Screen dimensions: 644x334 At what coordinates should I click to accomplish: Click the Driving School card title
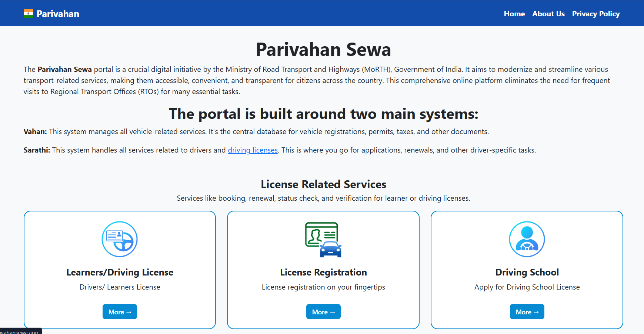pos(527,272)
